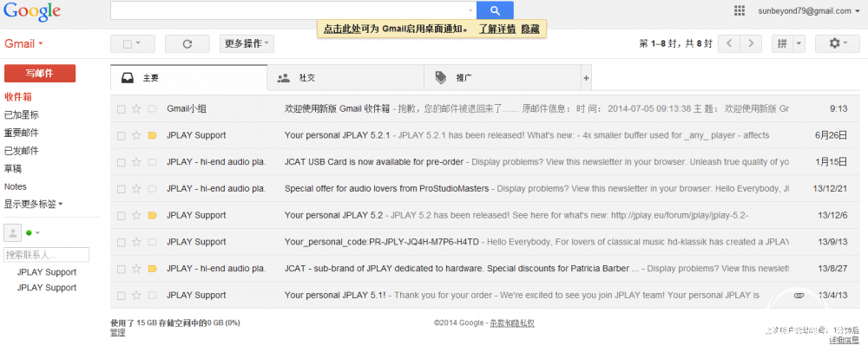Image resolution: width=868 pixels, height=352 pixels.
Task: Open the select-all checkbox dropdown
Action: [x=138, y=44]
